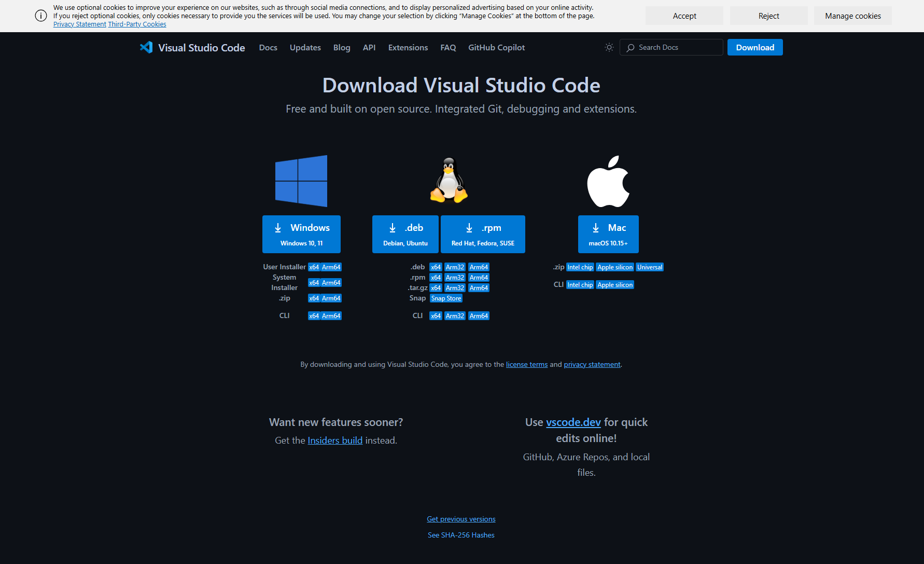Select Mac .zip Universal
This screenshot has width=924, height=564.
click(650, 267)
